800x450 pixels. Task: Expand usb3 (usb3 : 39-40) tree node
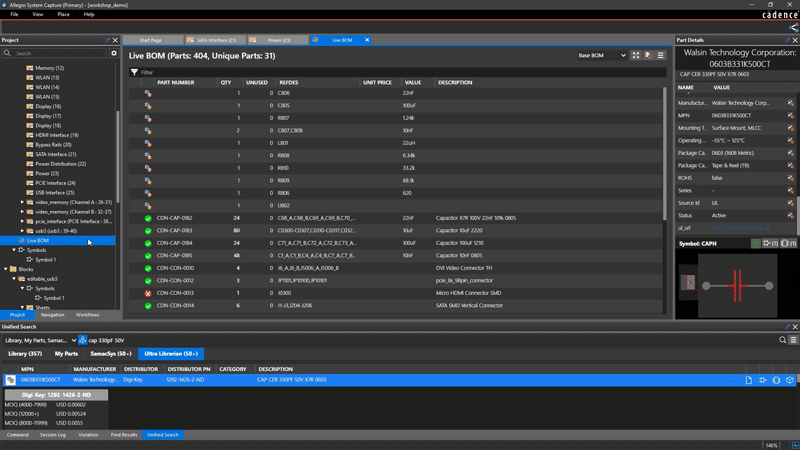click(22, 231)
